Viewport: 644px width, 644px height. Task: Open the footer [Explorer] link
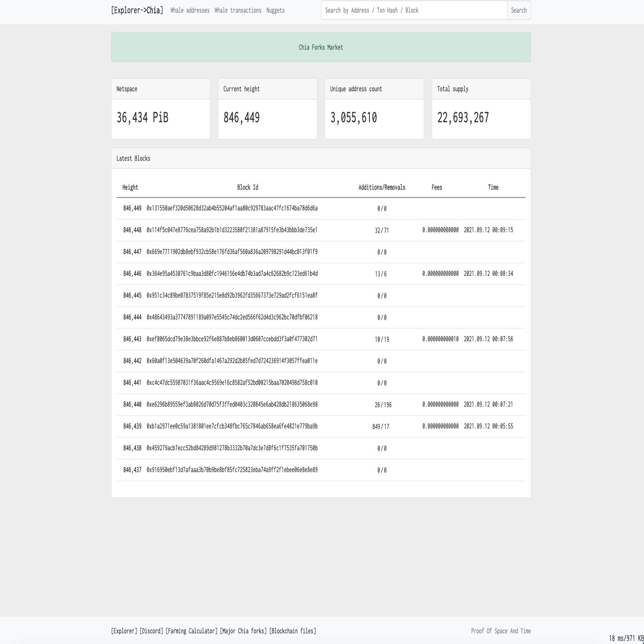click(124, 631)
